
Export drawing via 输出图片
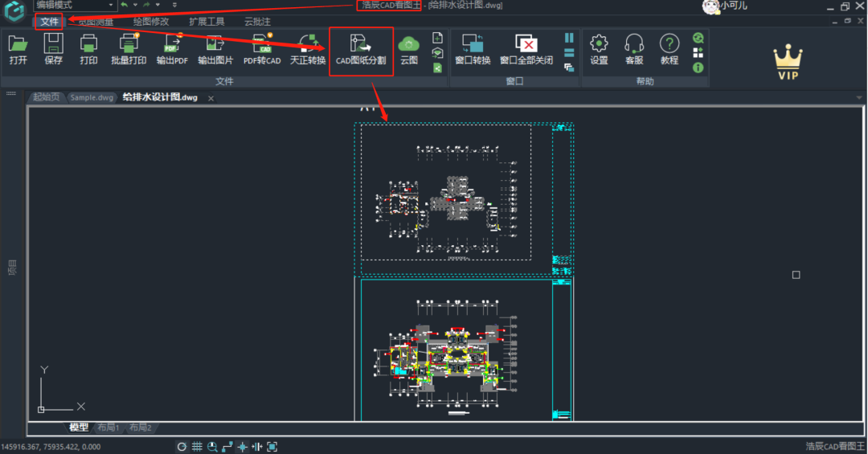click(x=215, y=49)
